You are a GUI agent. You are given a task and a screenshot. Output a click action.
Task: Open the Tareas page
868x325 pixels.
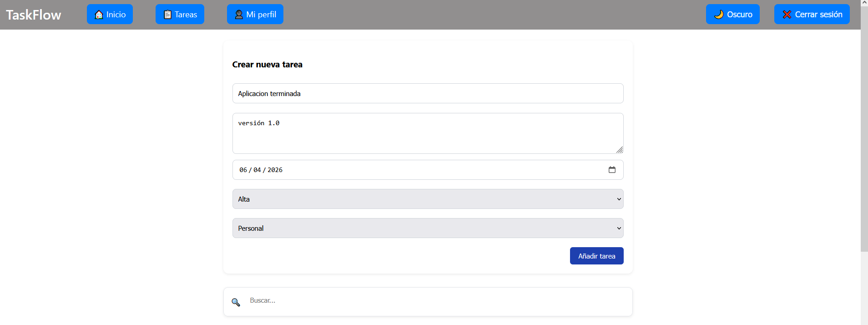[180, 15]
